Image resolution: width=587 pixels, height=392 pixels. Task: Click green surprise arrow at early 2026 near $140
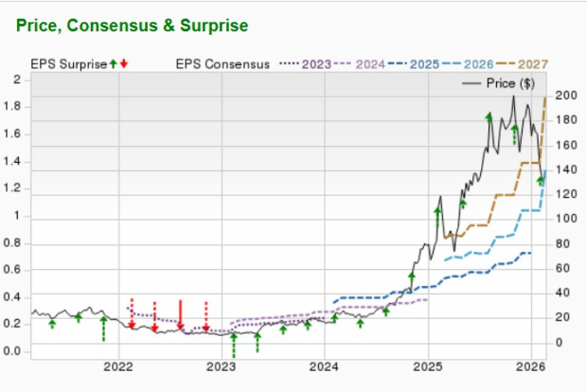(540, 181)
